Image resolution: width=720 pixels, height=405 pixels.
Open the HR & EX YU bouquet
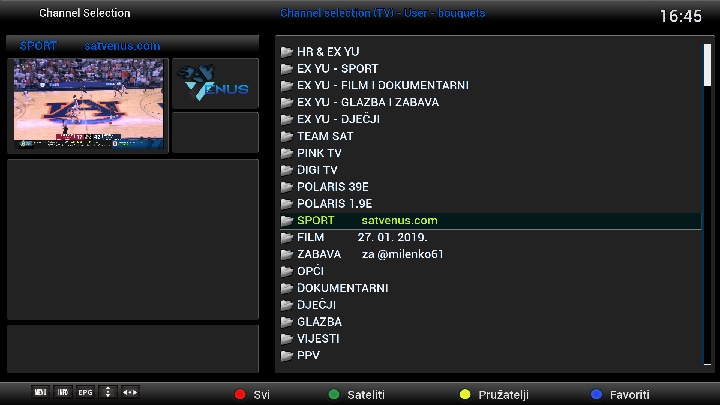[x=490, y=52]
